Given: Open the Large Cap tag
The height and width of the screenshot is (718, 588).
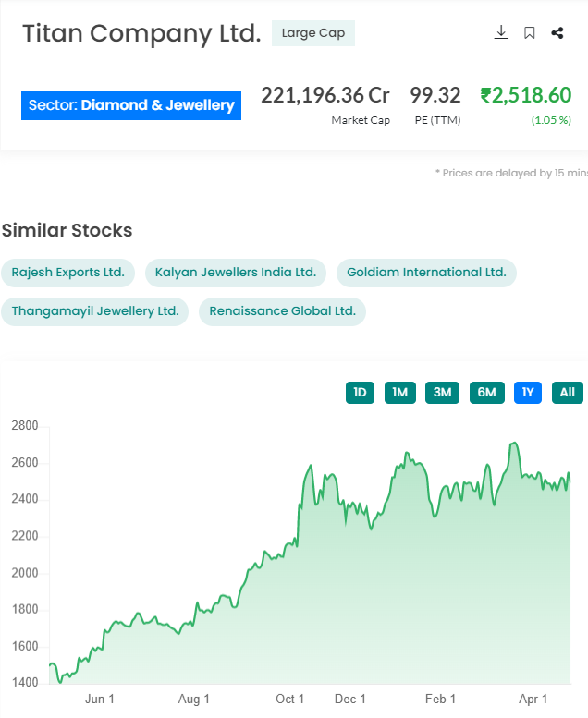Looking at the screenshot, I should tap(313, 33).
